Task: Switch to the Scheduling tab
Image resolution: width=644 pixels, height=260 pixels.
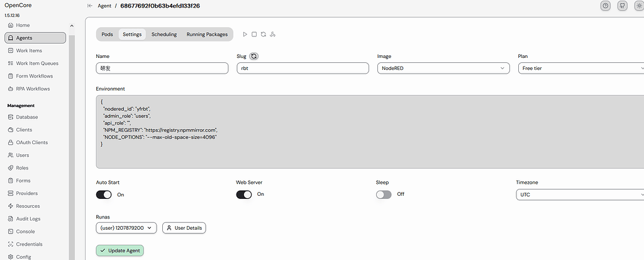Action: [x=164, y=35]
